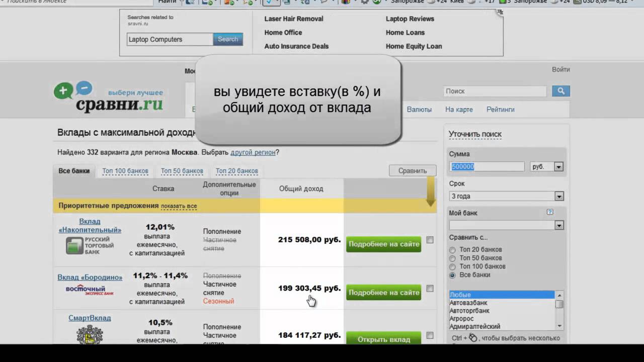Click the показать все link

(x=179, y=206)
